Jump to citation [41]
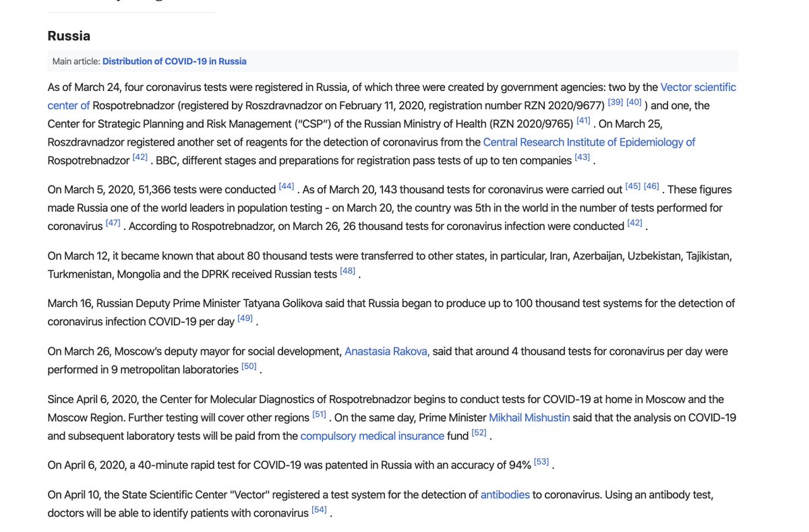 (583, 121)
